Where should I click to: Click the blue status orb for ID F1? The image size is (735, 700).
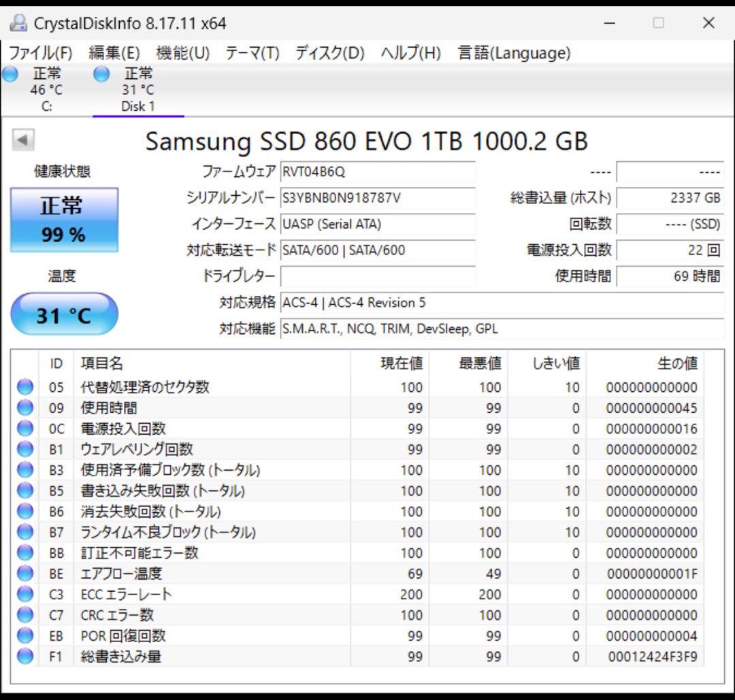point(25,656)
